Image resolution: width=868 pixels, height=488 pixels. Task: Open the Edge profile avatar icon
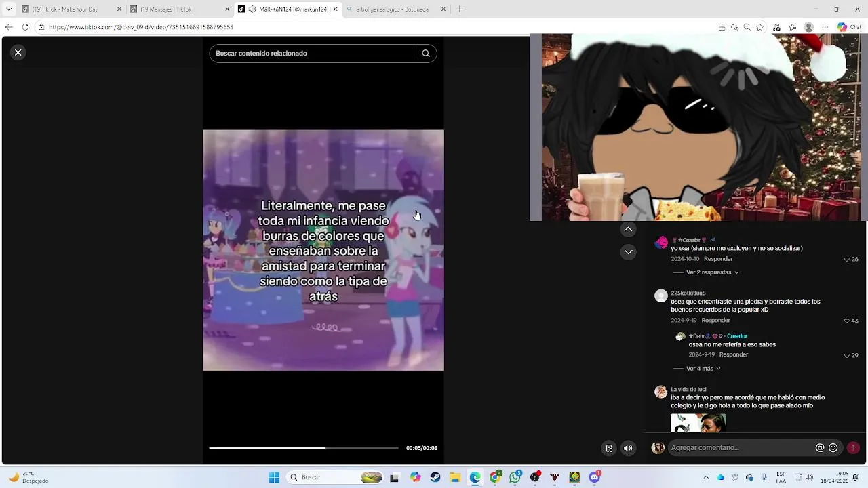click(x=808, y=27)
